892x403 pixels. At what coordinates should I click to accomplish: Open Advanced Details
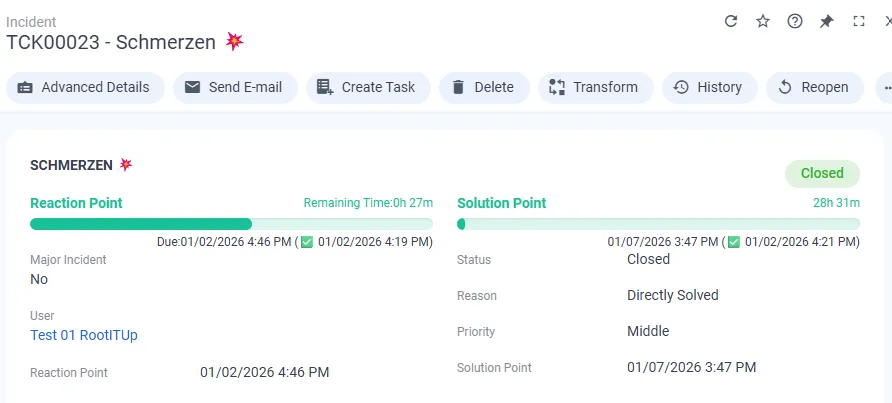point(84,87)
